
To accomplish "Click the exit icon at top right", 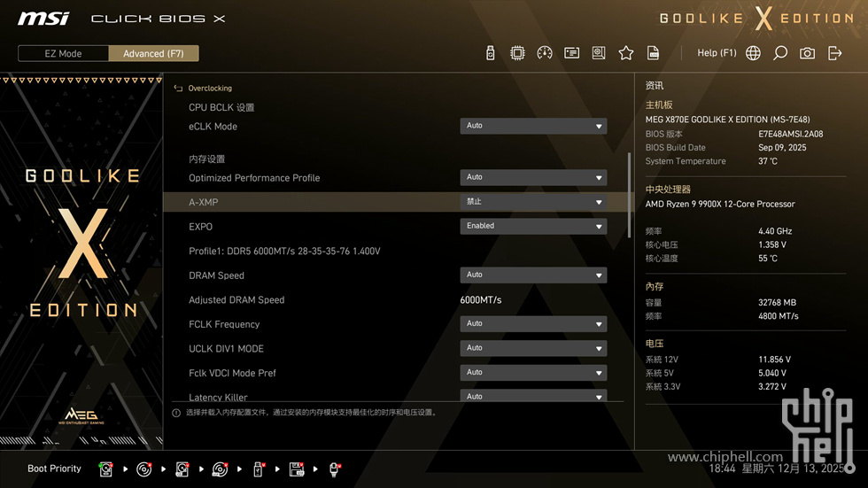I will [834, 53].
